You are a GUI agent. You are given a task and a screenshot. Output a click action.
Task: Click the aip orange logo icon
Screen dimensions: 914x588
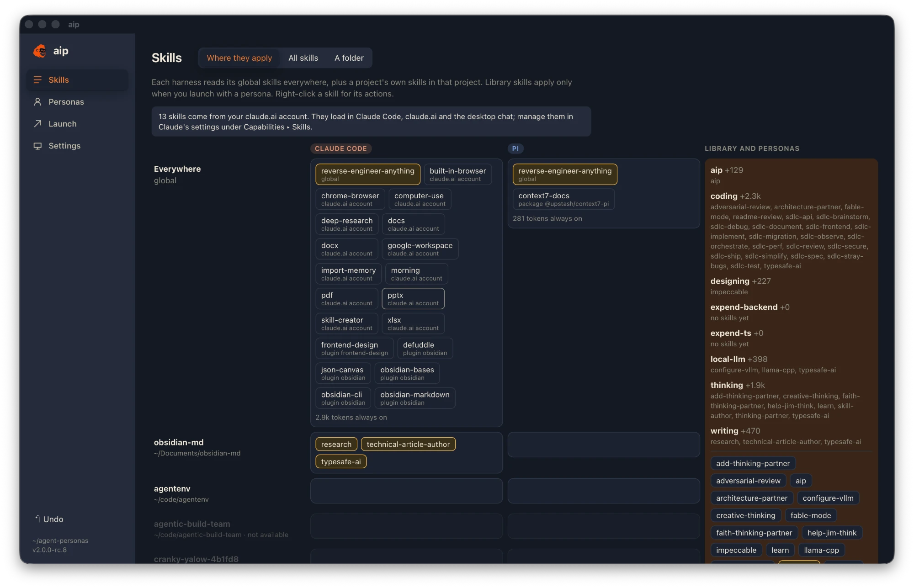click(x=40, y=51)
